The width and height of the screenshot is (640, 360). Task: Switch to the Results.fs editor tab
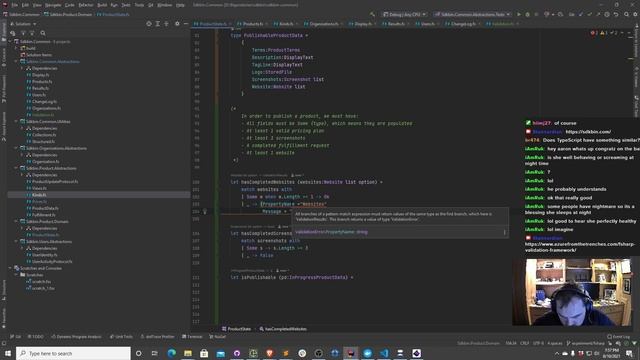coord(395,24)
